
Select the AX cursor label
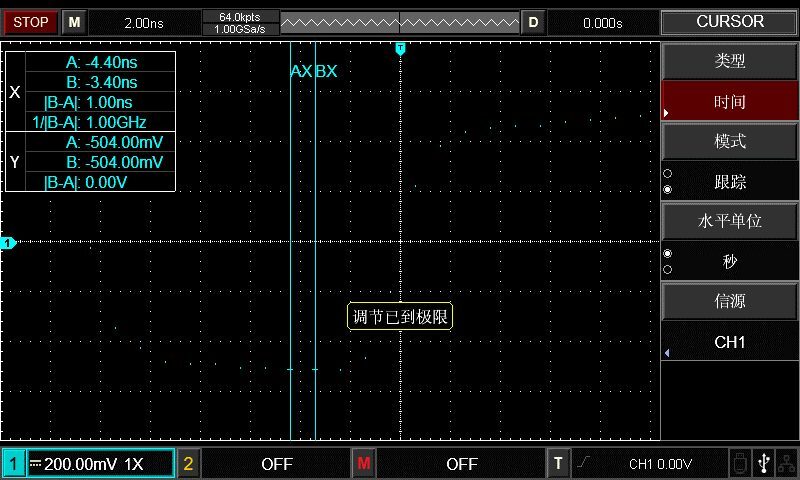click(x=301, y=71)
